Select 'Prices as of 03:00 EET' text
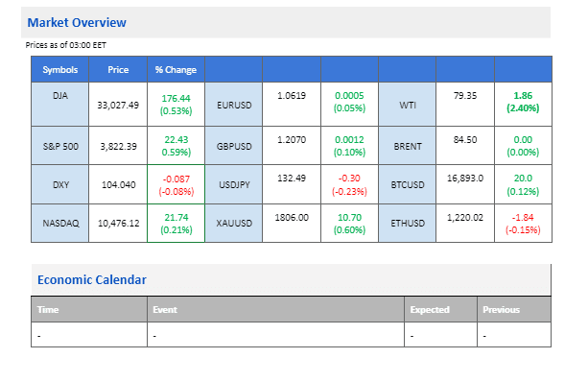Screen dimensions: 588x382 point(66,45)
